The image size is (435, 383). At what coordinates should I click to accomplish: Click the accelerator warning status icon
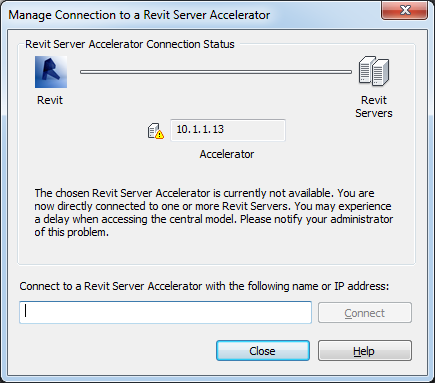click(156, 131)
